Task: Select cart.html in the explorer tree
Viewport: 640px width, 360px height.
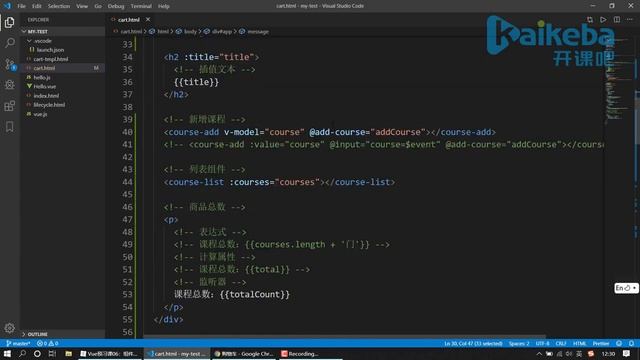Action: [62, 68]
